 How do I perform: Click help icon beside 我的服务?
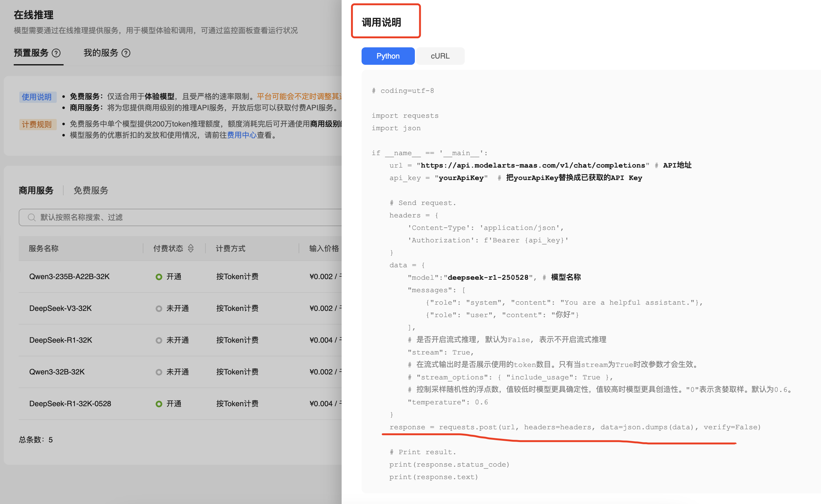[x=126, y=53]
